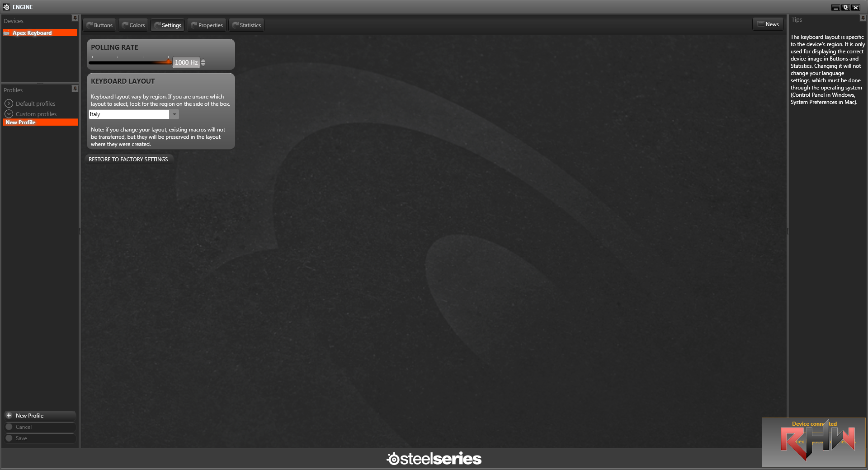Open the keyboard layout dropdown showing Italy
This screenshot has width=868, height=470.
coord(175,114)
